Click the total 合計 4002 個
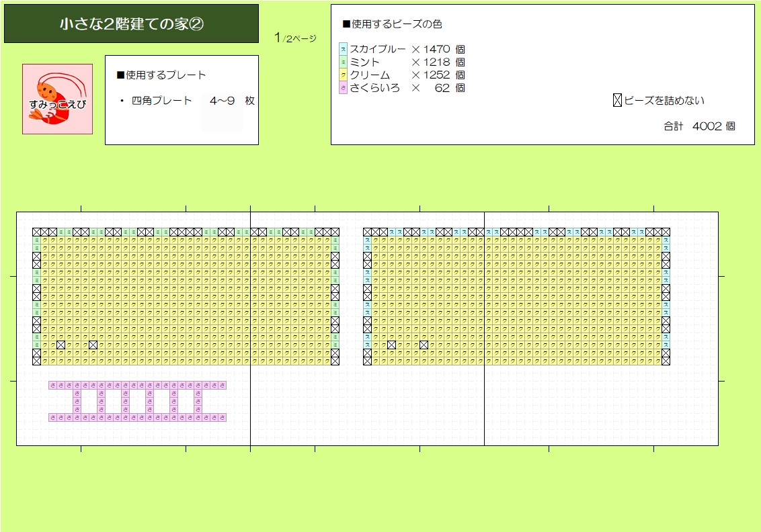 (699, 126)
